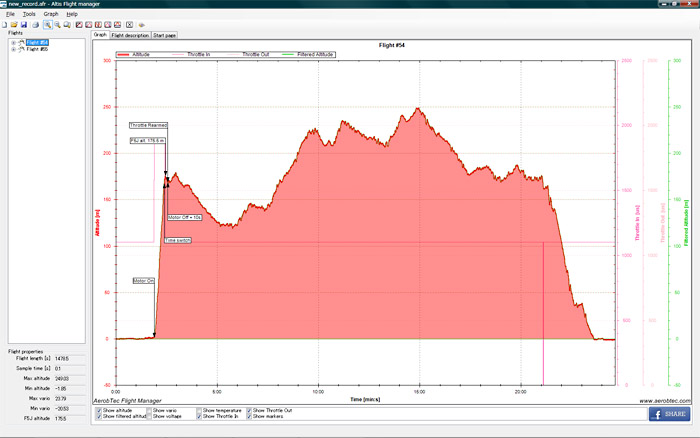Click the Flight length value field

tap(69, 359)
